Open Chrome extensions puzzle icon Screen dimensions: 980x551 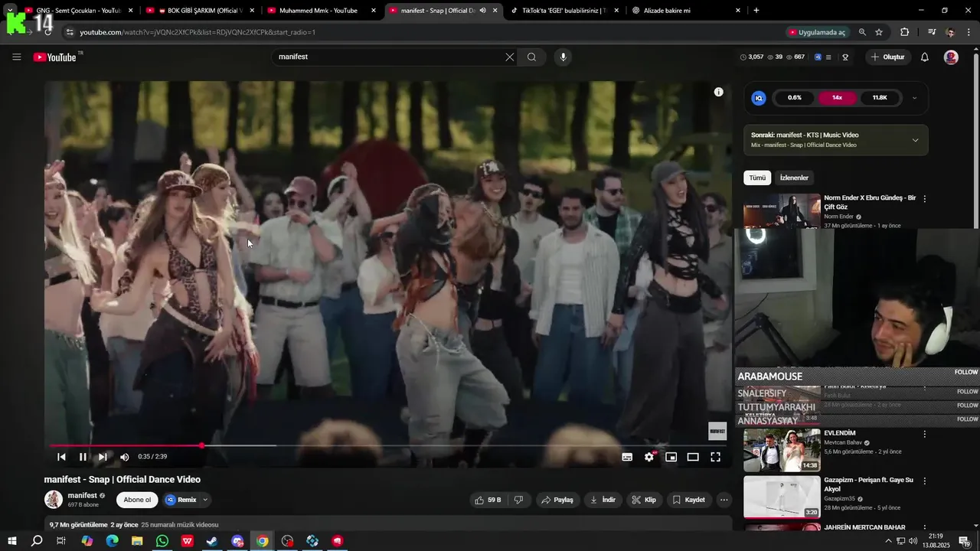coord(905,32)
